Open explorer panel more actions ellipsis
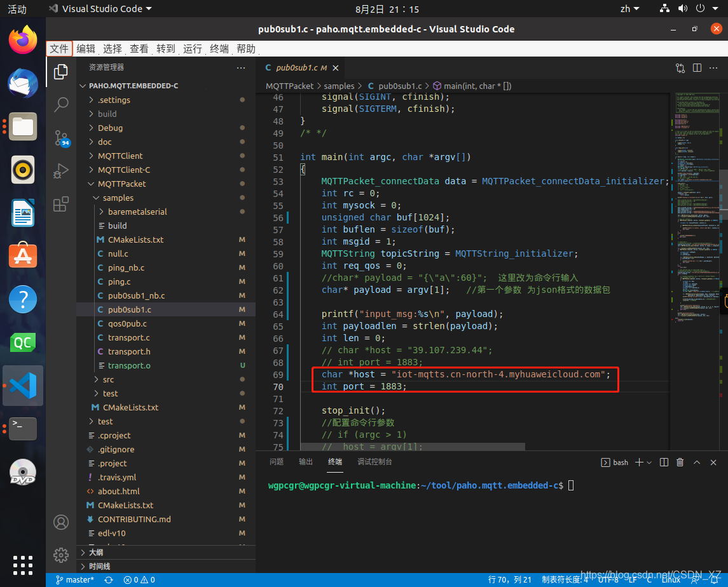The width and height of the screenshot is (728, 587). coord(240,68)
